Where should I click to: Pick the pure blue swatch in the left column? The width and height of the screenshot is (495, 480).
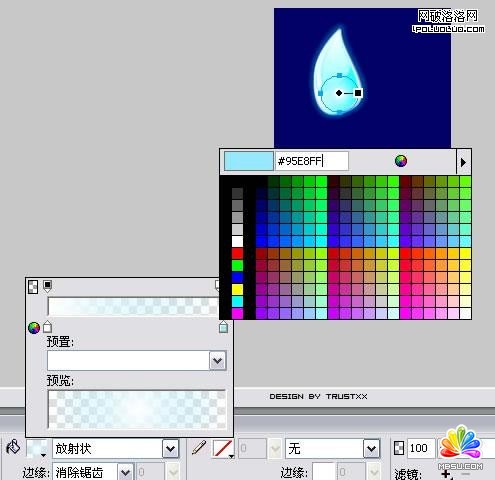tap(237, 277)
